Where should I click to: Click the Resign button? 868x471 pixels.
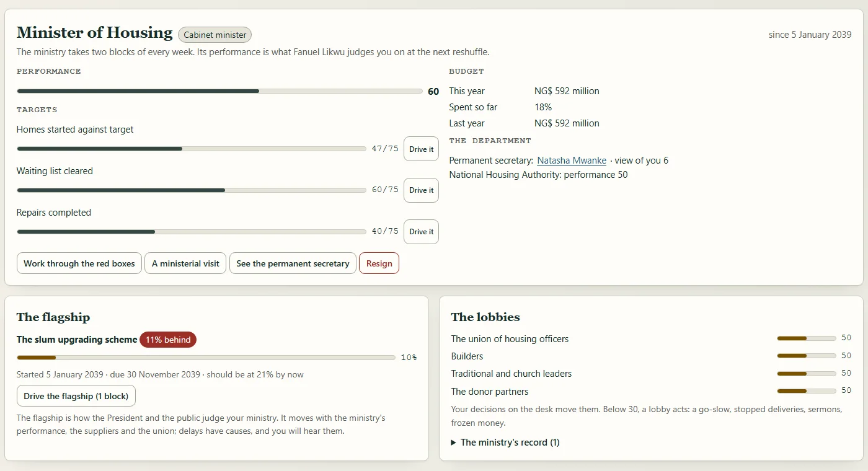click(379, 263)
